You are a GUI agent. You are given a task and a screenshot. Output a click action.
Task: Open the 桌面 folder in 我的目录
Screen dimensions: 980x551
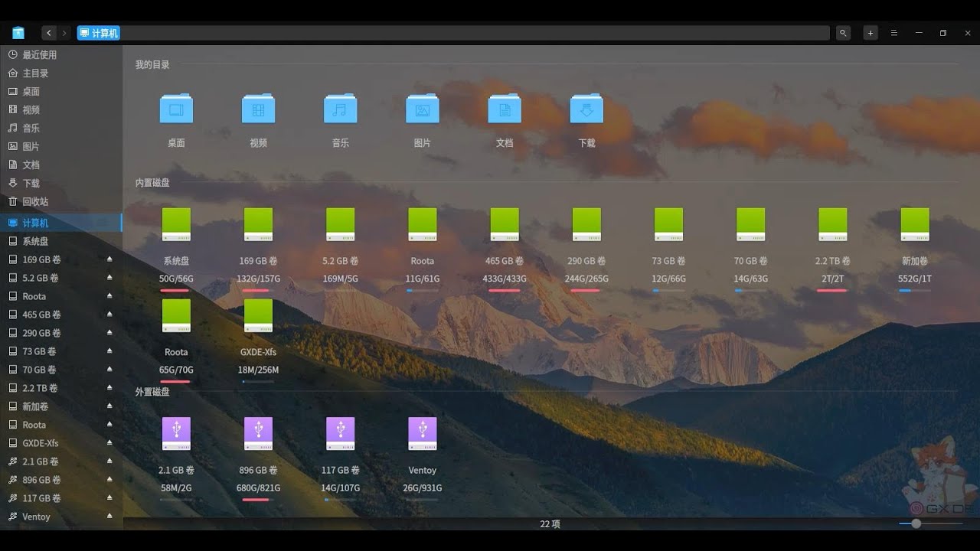[176, 109]
